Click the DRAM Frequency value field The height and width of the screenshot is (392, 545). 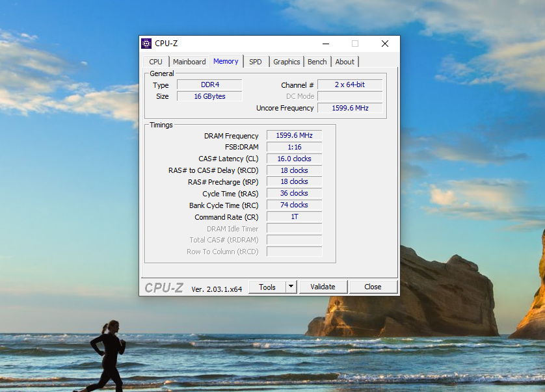(295, 135)
